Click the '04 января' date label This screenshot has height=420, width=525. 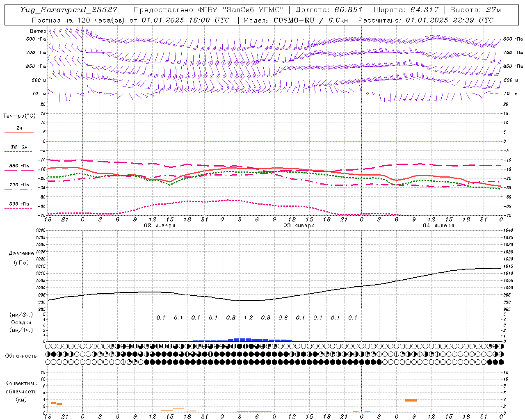(438, 226)
